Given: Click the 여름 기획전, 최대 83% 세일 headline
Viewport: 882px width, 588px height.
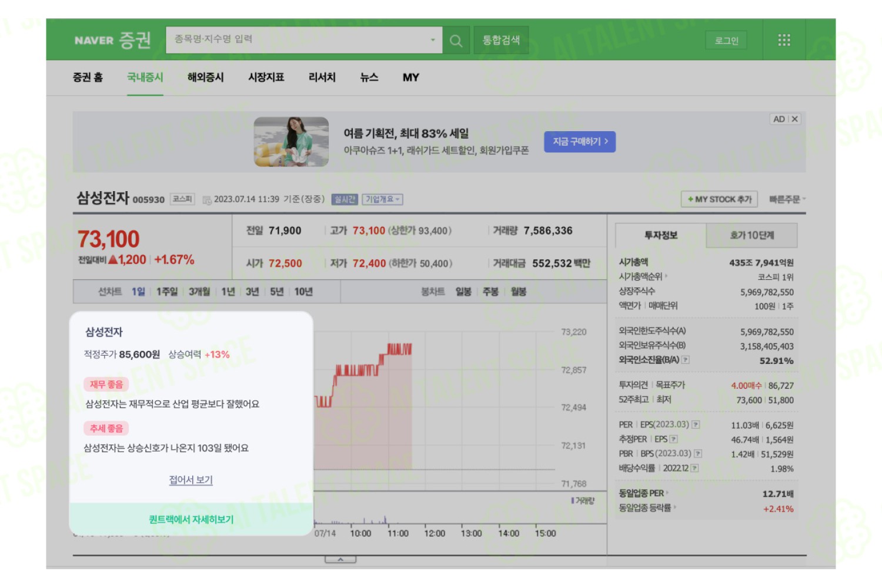Looking at the screenshot, I should [x=406, y=133].
